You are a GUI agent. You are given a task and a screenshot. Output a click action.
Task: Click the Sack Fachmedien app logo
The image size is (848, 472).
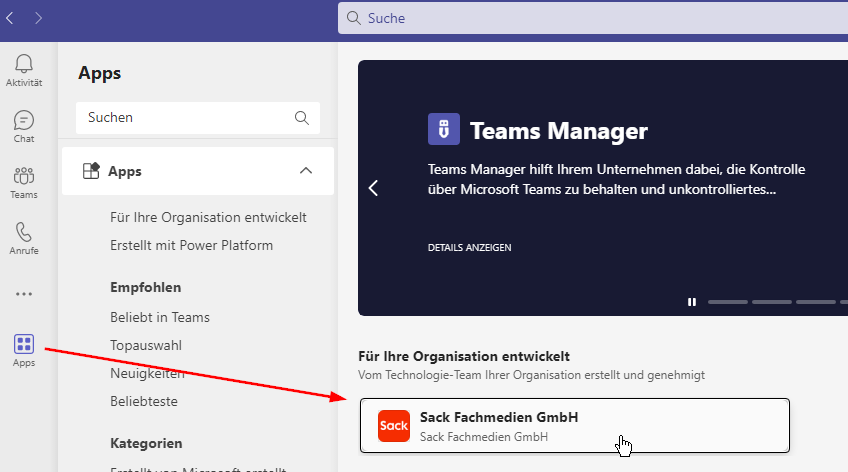tap(394, 426)
